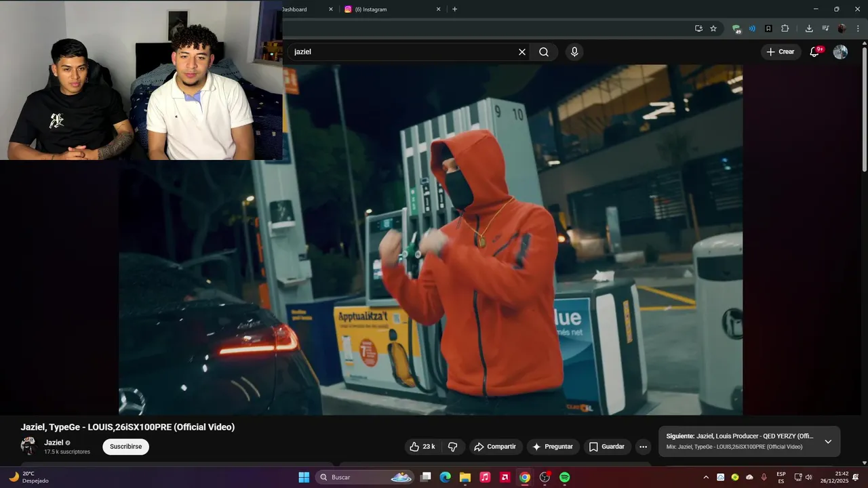Open Task View on the taskbar
Screen dimensions: 868x488
pos(425,477)
